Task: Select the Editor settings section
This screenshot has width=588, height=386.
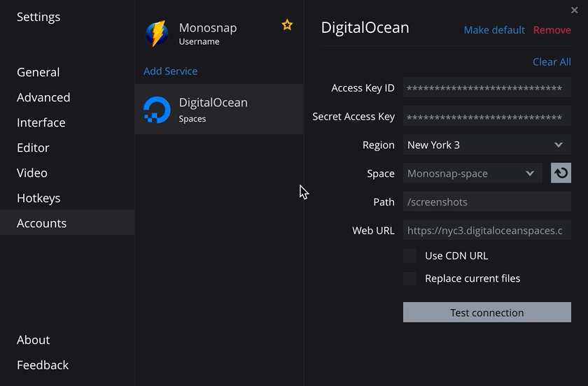Action: coord(33,148)
